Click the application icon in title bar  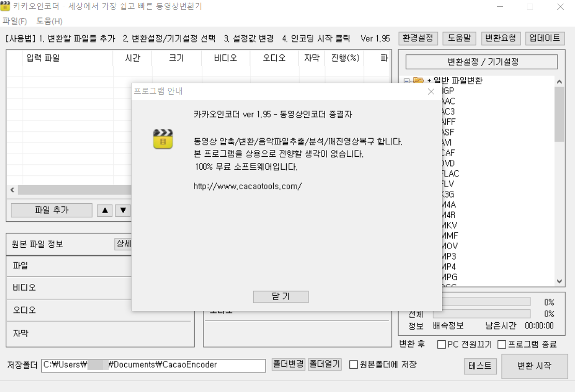click(x=5, y=6)
